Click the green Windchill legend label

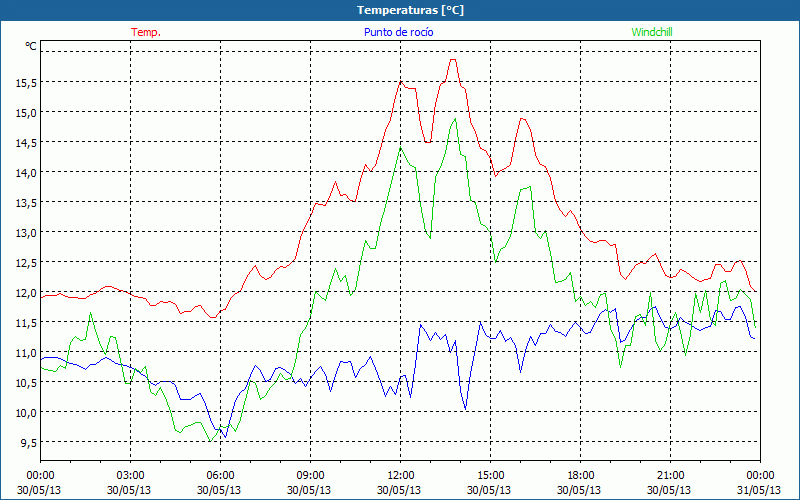click(x=652, y=32)
